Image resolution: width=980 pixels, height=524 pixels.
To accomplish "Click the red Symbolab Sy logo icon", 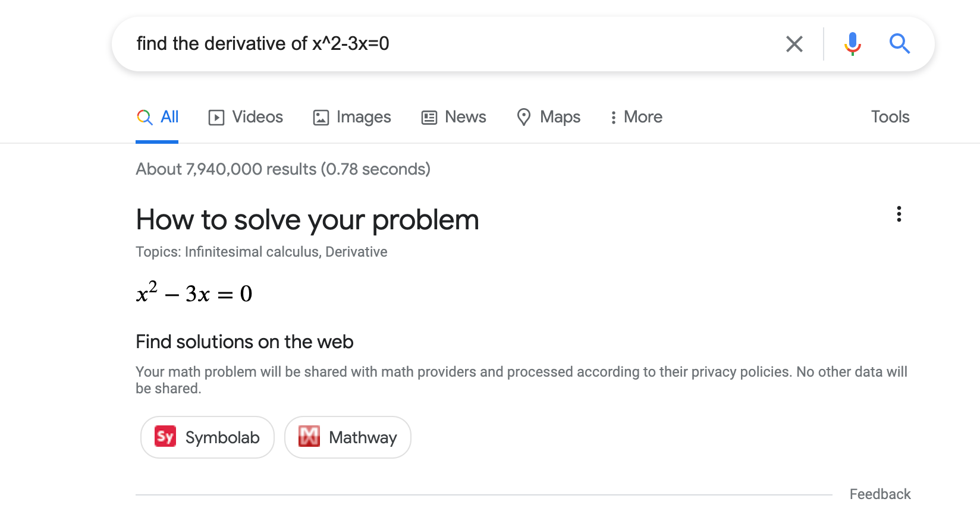I will (x=165, y=437).
